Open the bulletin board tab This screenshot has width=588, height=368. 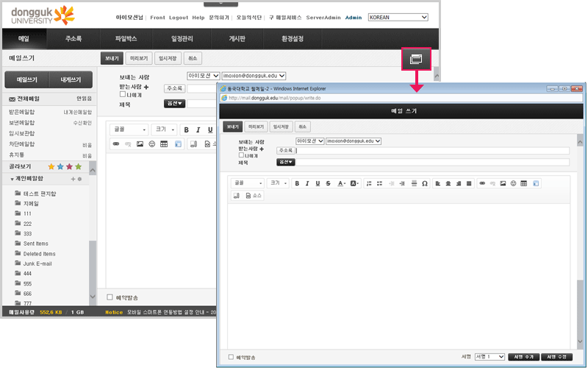coord(237,39)
